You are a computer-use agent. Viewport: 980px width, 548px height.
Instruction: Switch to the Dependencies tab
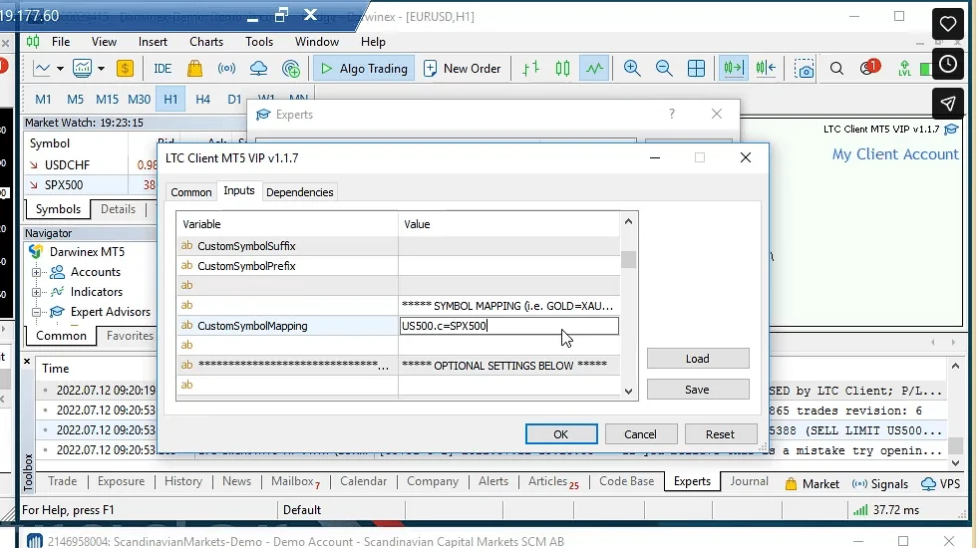tap(299, 192)
